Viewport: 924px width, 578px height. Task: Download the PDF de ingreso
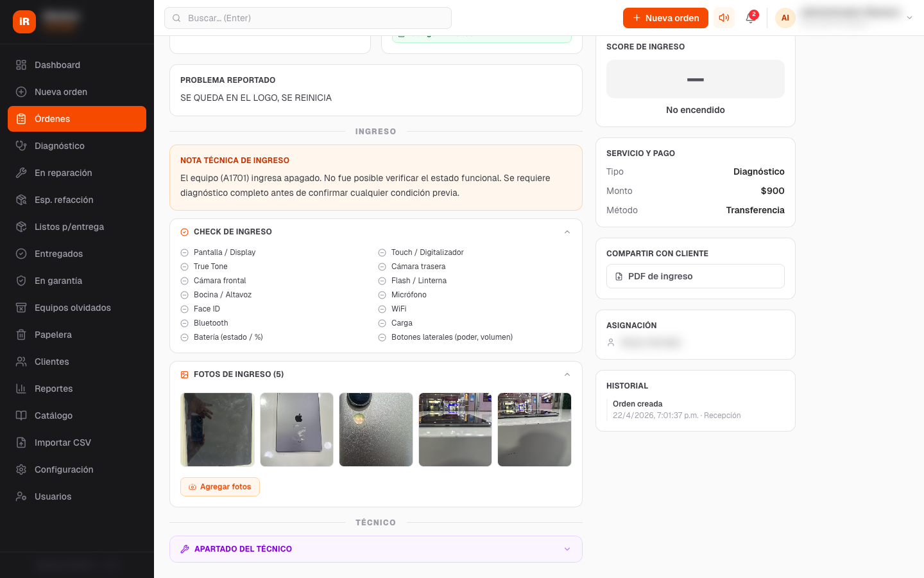coord(695,276)
